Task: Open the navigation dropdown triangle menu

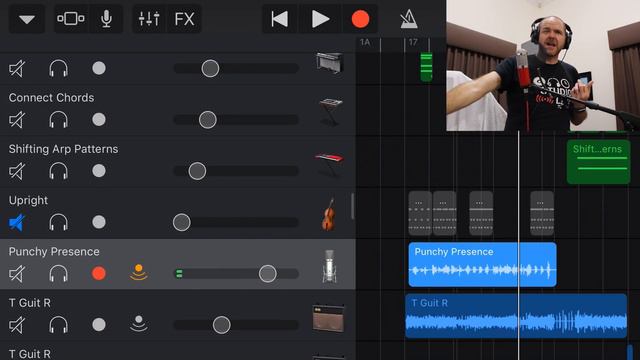Action: click(x=27, y=19)
